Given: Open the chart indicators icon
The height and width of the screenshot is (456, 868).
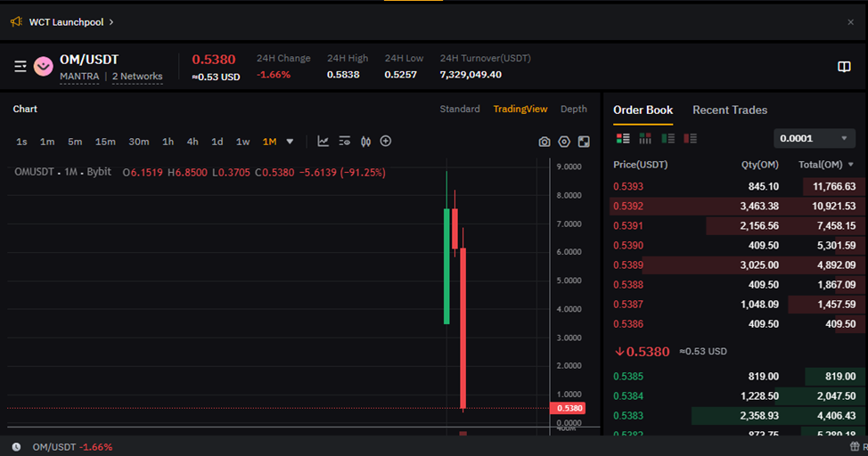Looking at the screenshot, I should 323,141.
